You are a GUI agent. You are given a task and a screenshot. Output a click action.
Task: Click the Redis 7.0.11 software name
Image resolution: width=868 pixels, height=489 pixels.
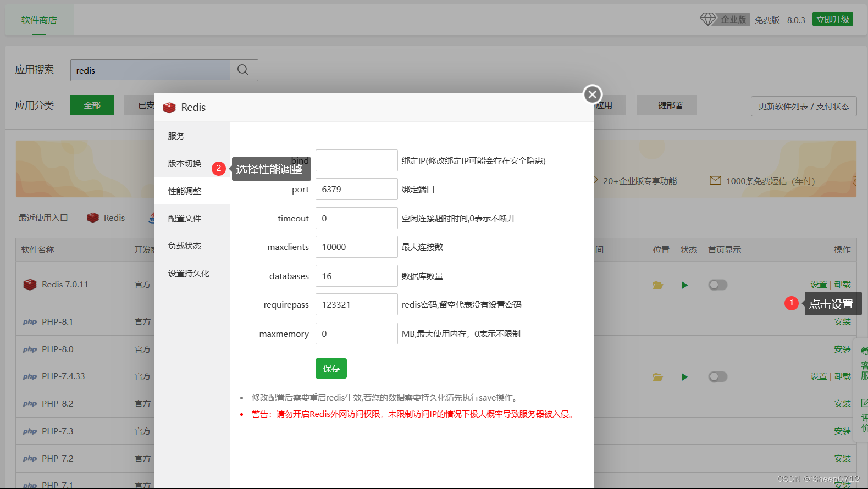pyautogui.click(x=65, y=285)
